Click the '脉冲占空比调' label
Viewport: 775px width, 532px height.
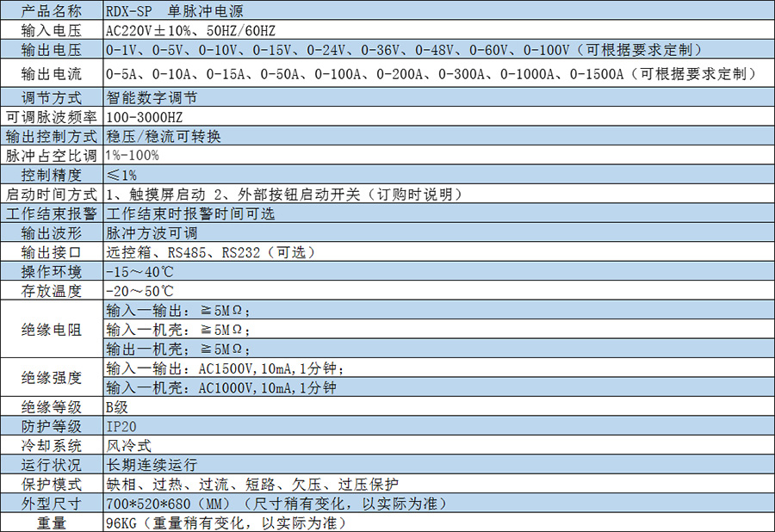coord(52,156)
